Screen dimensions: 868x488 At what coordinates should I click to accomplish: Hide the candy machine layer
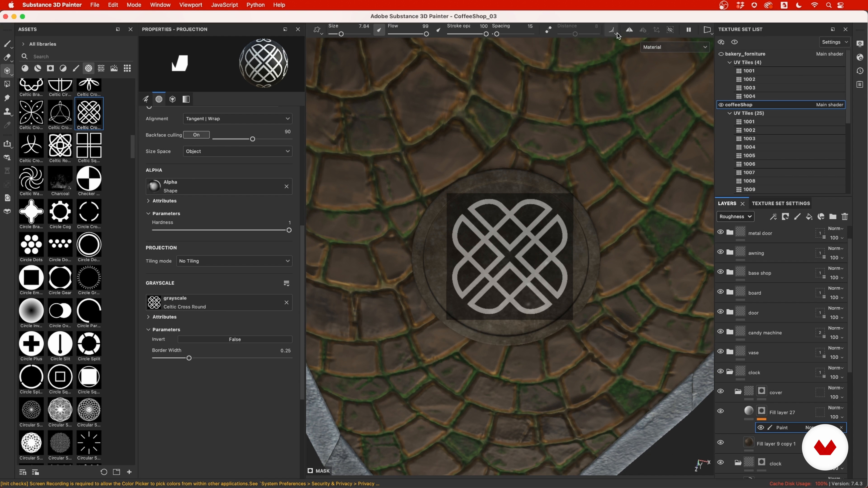pyautogui.click(x=720, y=331)
